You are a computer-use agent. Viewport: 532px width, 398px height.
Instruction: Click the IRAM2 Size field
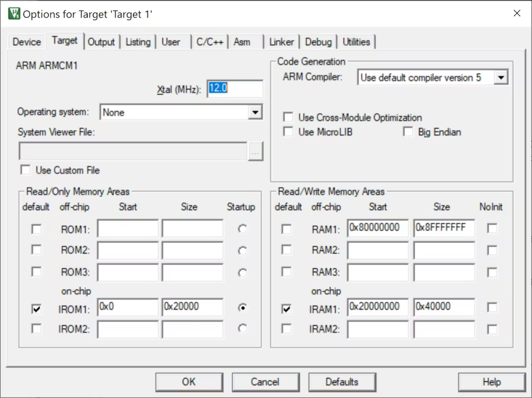pos(444,330)
